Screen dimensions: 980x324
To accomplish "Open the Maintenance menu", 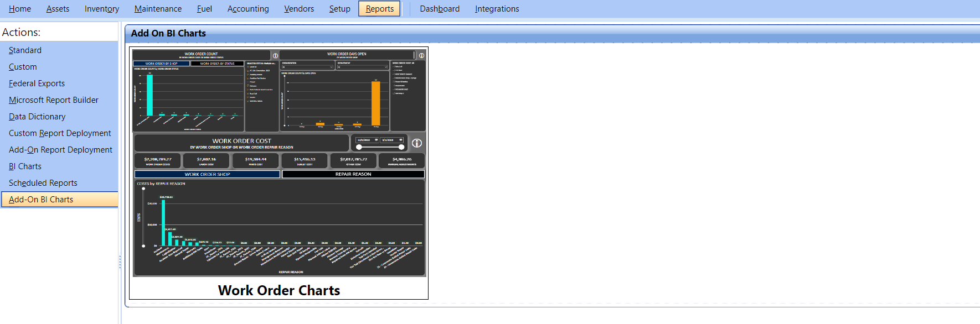I will tap(158, 9).
